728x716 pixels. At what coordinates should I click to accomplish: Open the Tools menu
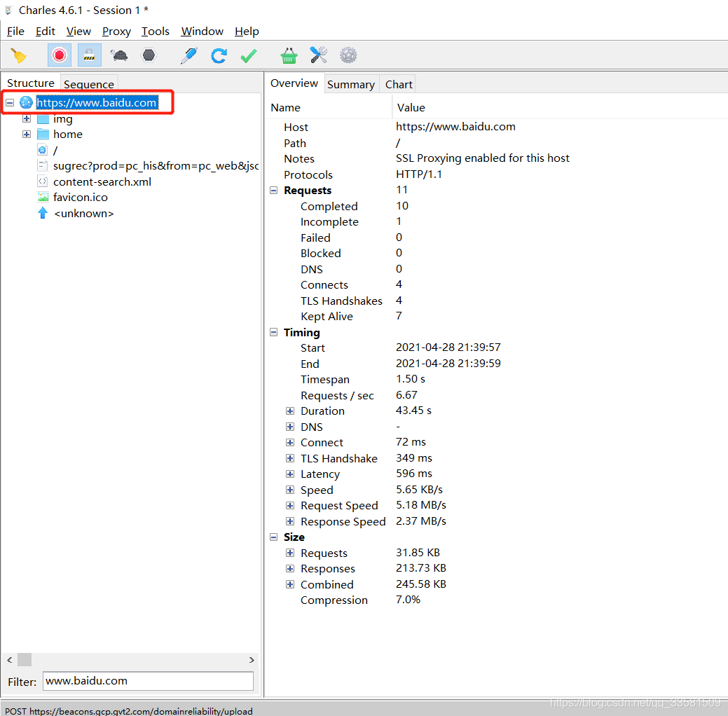[x=155, y=31]
